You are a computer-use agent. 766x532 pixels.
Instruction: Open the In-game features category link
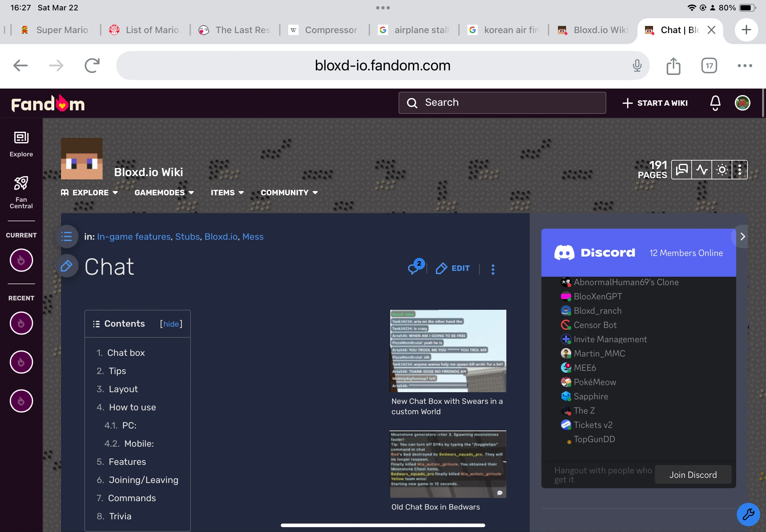134,237
